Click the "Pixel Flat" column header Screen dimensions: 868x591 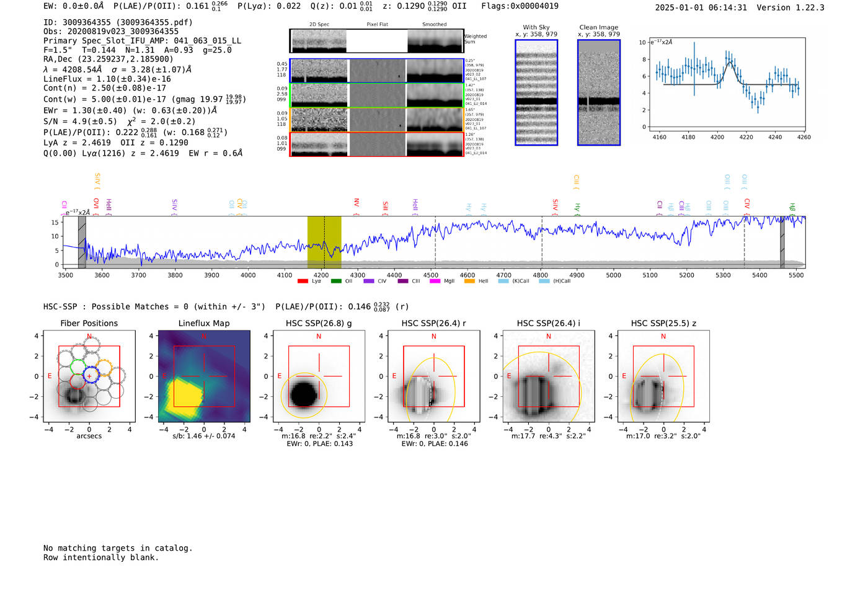[377, 24]
